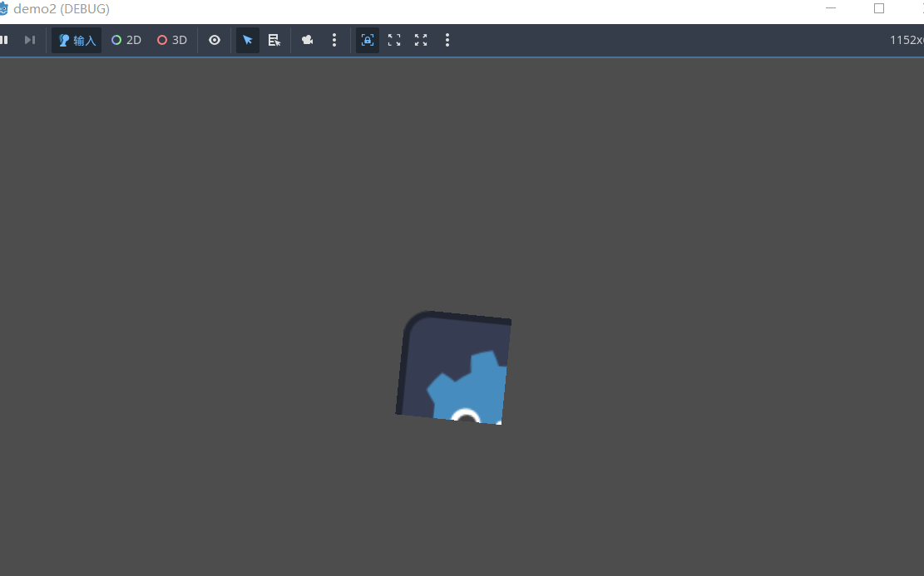Viewport: 924px width, 576px height.
Task: Advance to the next frame
Action: point(29,40)
